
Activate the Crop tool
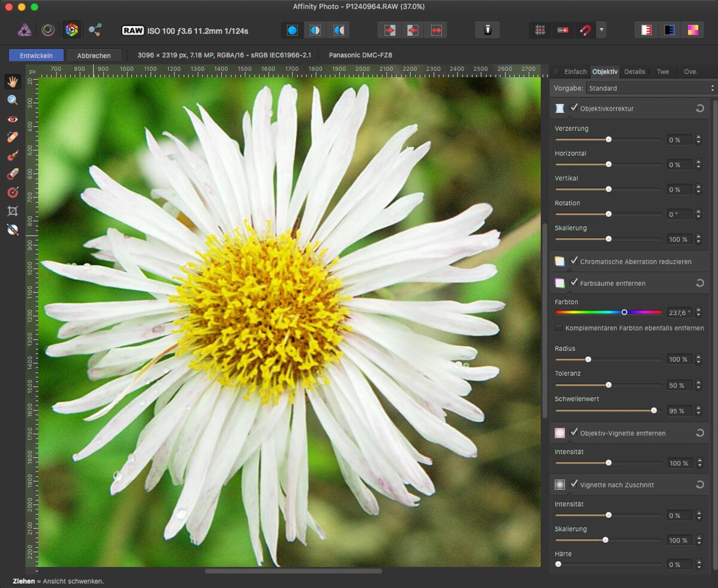pyautogui.click(x=12, y=211)
